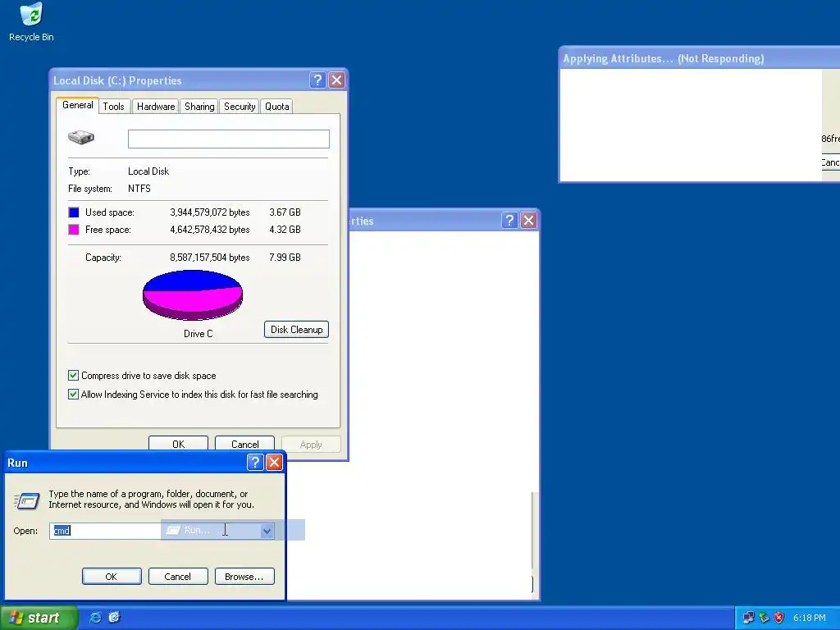The height and width of the screenshot is (630, 840).
Task: Click the 4.32 GB free space value
Action: coord(285,230)
